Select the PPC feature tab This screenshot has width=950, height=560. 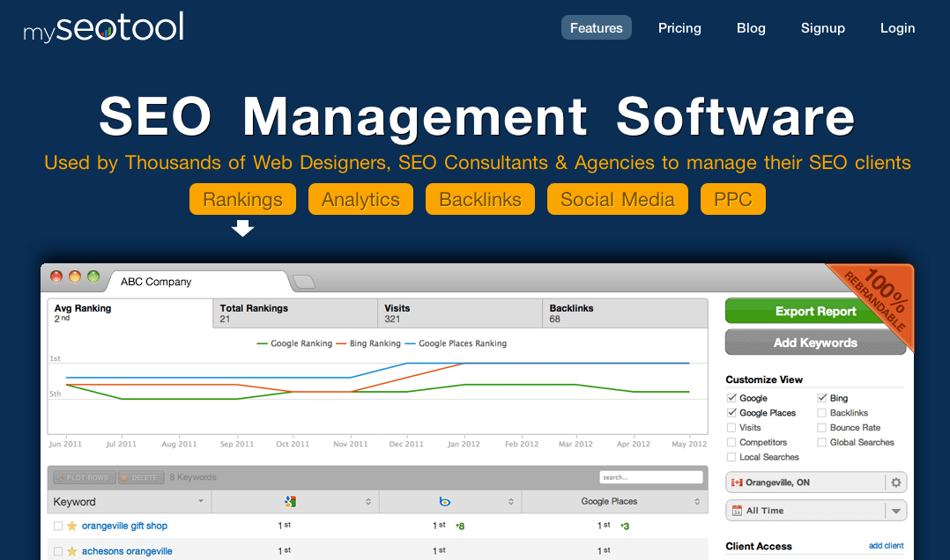[733, 199]
